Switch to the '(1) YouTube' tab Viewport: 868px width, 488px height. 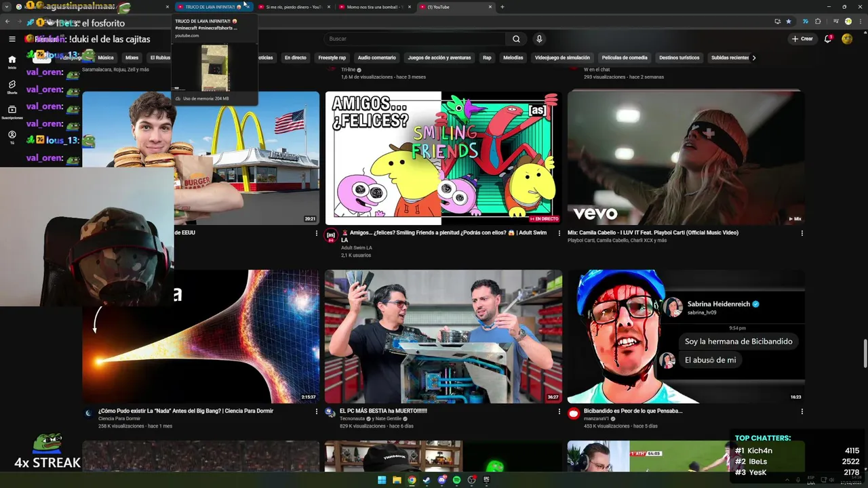pos(456,7)
